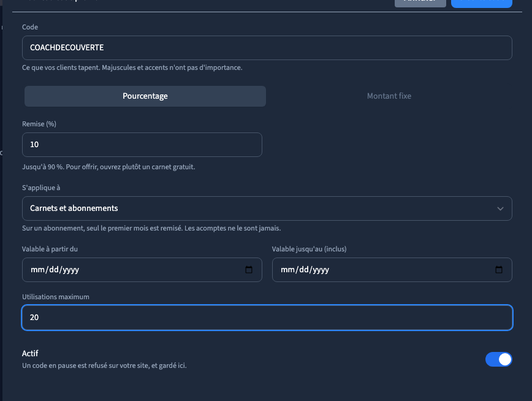Click note "Sur un abonnement, seul le premier mois"
This screenshot has height=401, width=532.
(151, 228)
